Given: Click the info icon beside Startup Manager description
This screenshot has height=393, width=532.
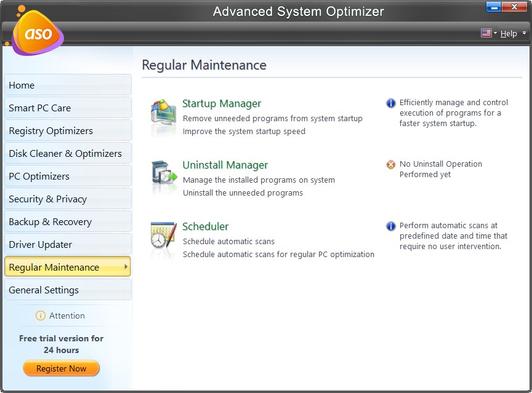Looking at the screenshot, I should [x=391, y=103].
